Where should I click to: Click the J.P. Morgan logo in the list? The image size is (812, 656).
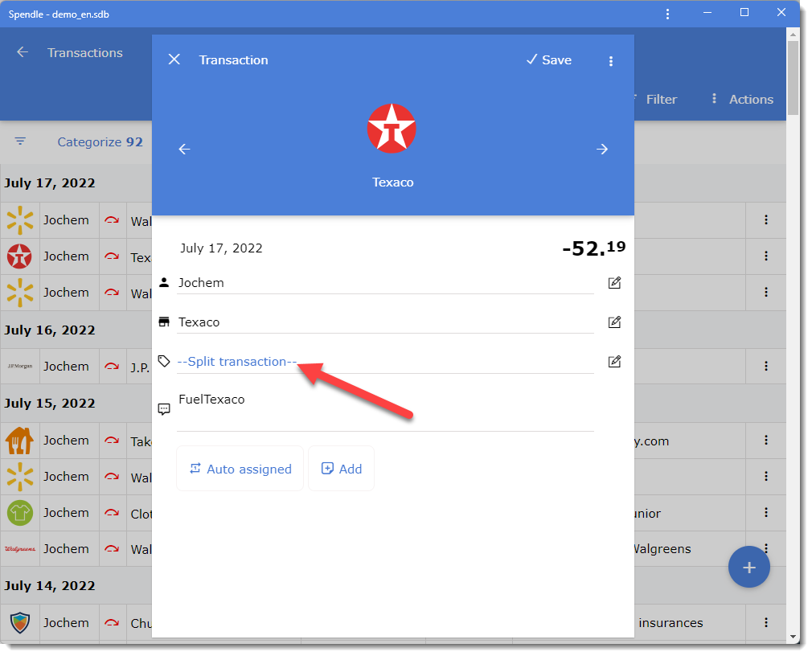(19, 366)
